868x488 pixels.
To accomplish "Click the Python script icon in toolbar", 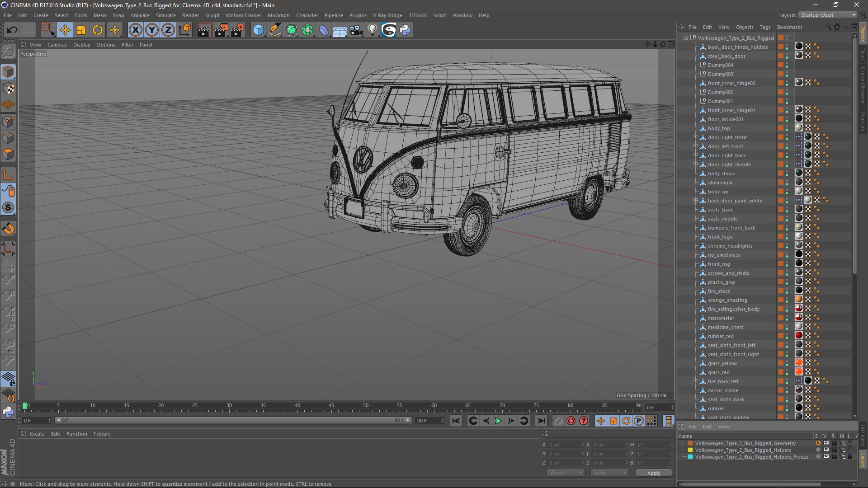I will coord(405,30).
